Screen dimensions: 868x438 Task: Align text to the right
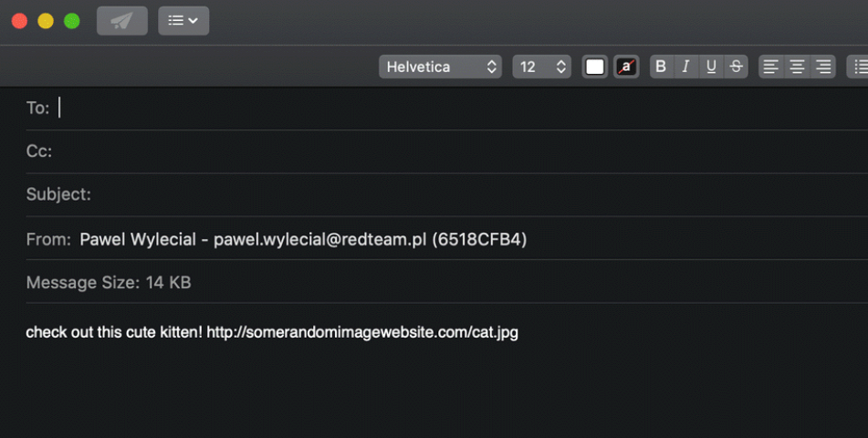coord(823,67)
